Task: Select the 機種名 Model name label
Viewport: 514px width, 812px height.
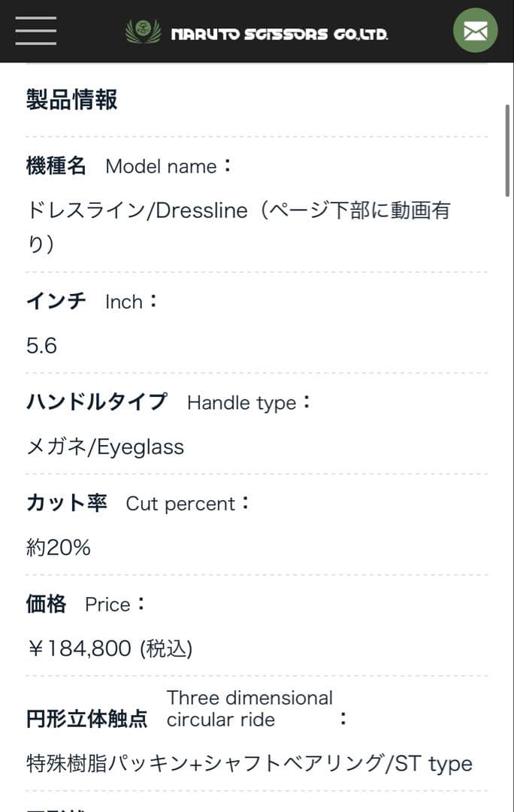Action: coord(129,166)
